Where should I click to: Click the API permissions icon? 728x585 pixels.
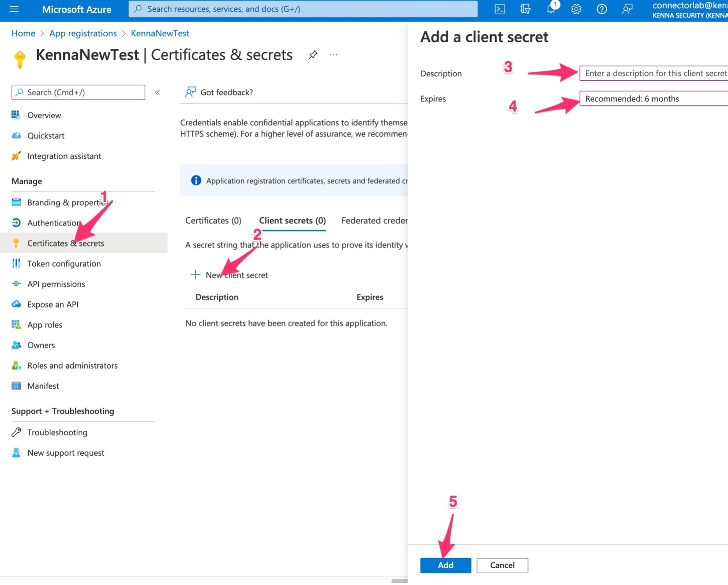[16, 284]
